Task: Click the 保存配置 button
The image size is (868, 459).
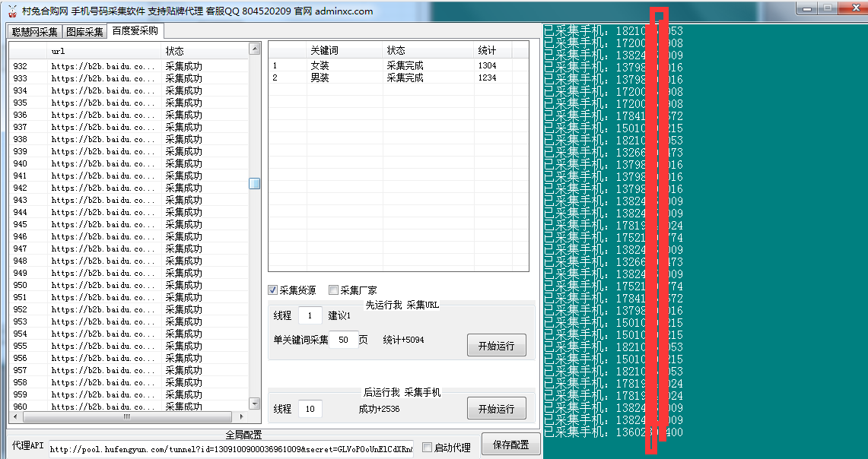Action: click(510, 445)
